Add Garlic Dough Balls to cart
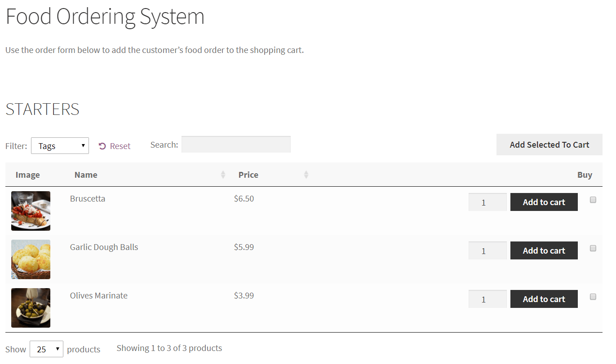The height and width of the screenshot is (364, 616). (544, 250)
